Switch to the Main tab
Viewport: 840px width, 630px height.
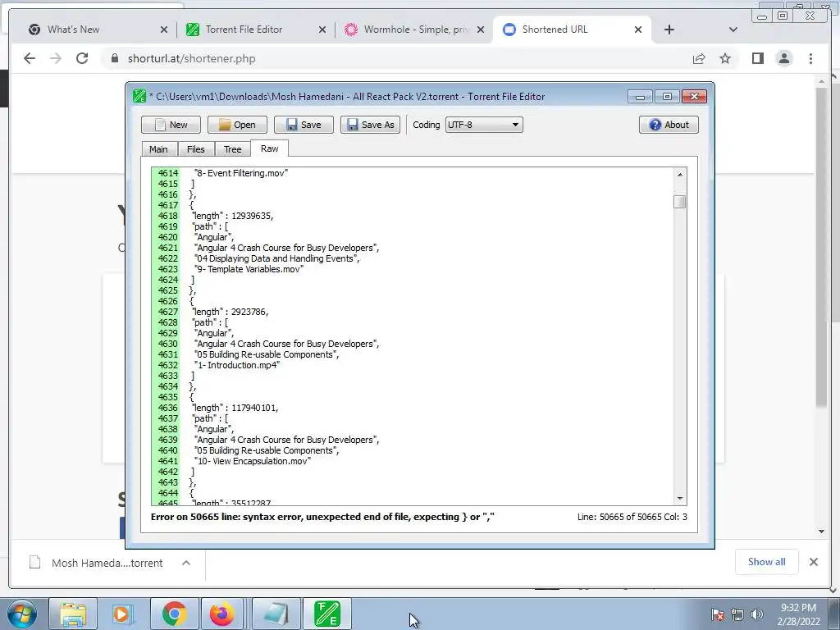click(x=158, y=149)
